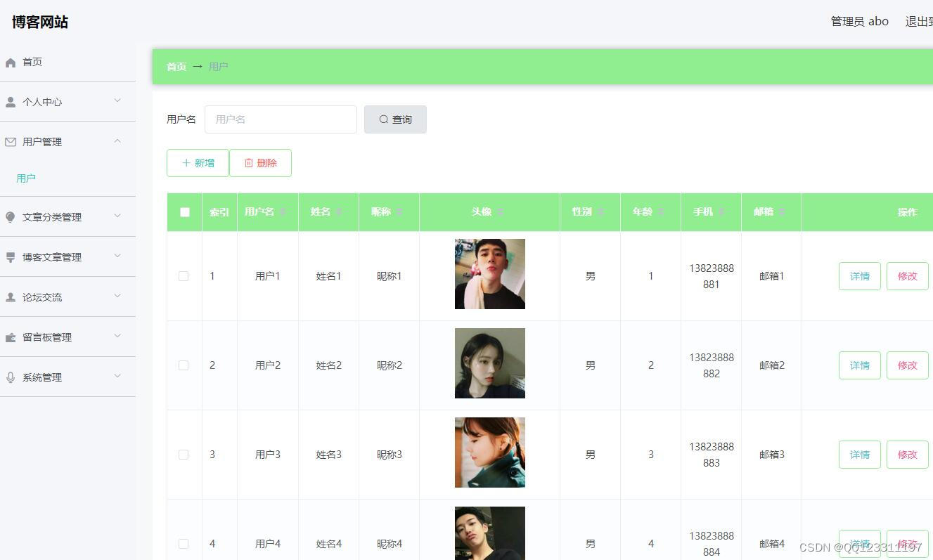
Task: Open the 首页 sidebar menu item
Action: tap(67, 62)
